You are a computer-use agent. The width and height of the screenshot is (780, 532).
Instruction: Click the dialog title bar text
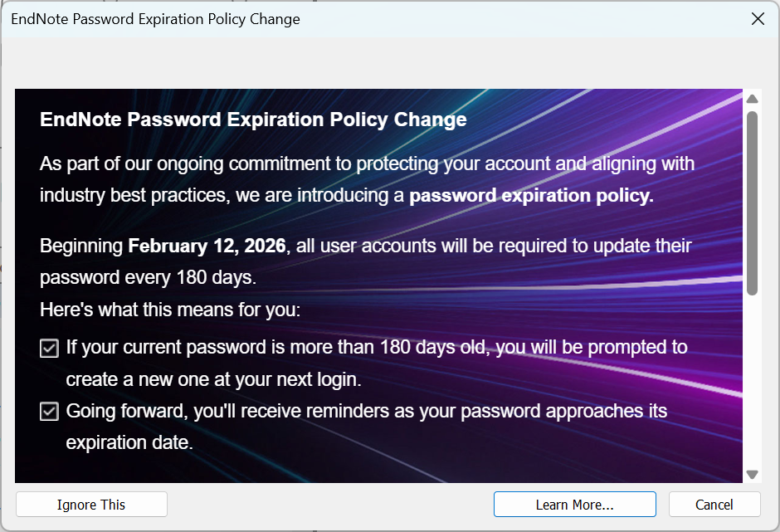coord(155,19)
